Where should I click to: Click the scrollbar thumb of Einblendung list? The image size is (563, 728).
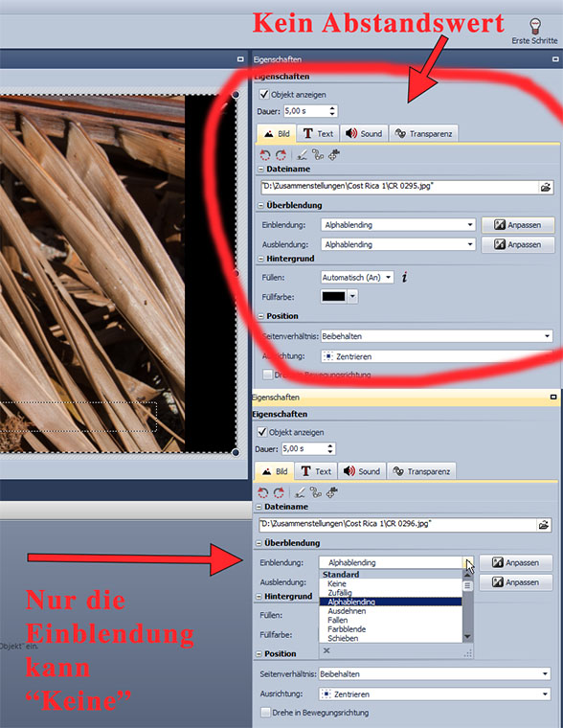point(467,585)
